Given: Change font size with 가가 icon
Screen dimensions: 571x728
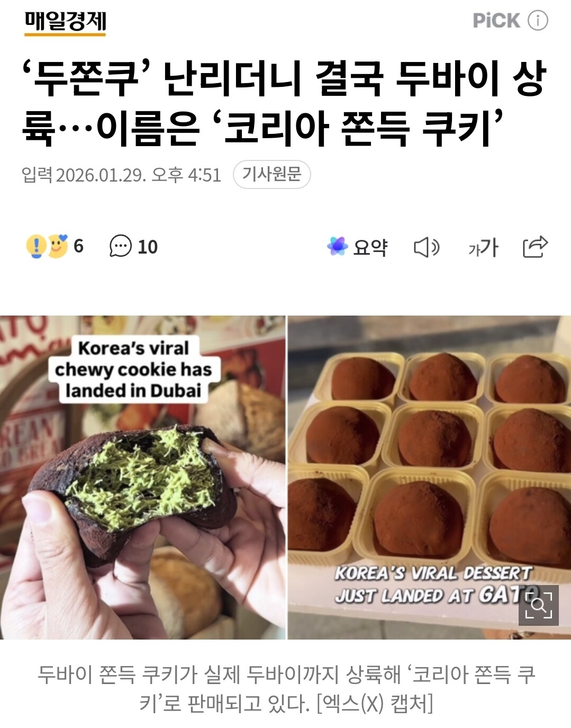Looking at the screenshot, I should tap(483, 247).
